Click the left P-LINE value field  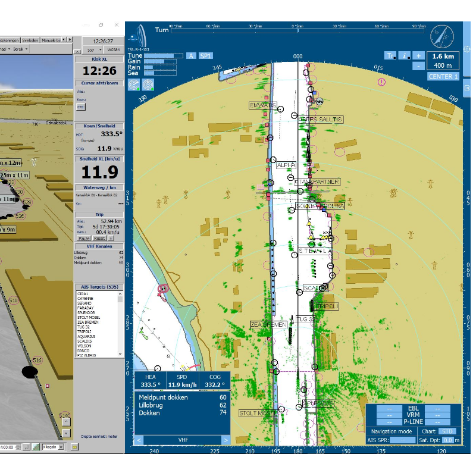pyautogui.click(x=390, y=422)
